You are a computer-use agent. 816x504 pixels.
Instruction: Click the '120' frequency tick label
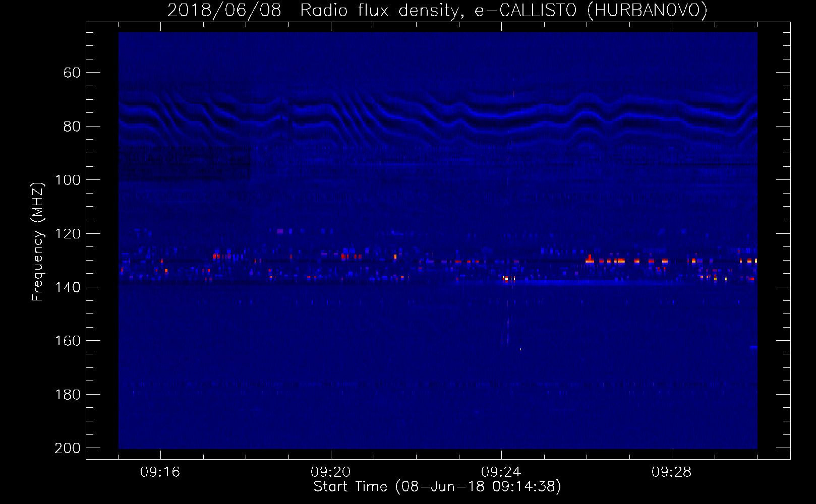tap(68, 233)
